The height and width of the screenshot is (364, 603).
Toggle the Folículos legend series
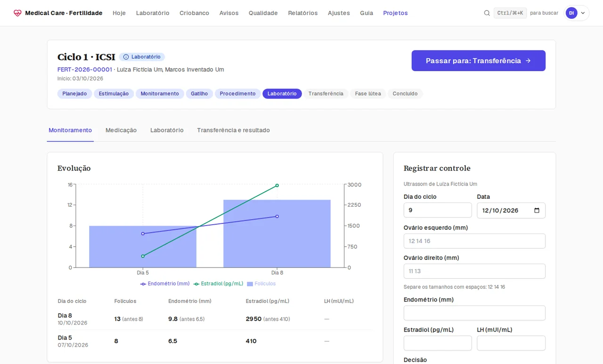pos(261,284)
